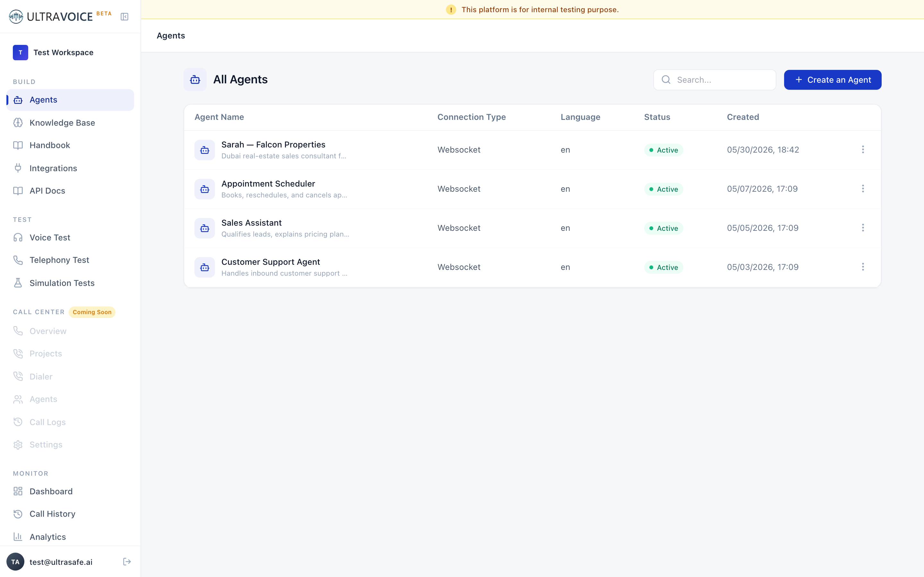Click the robot icon for Sales Assistant
The width and height of the screenshot is (924, 577).
click(x=205, y=228)
